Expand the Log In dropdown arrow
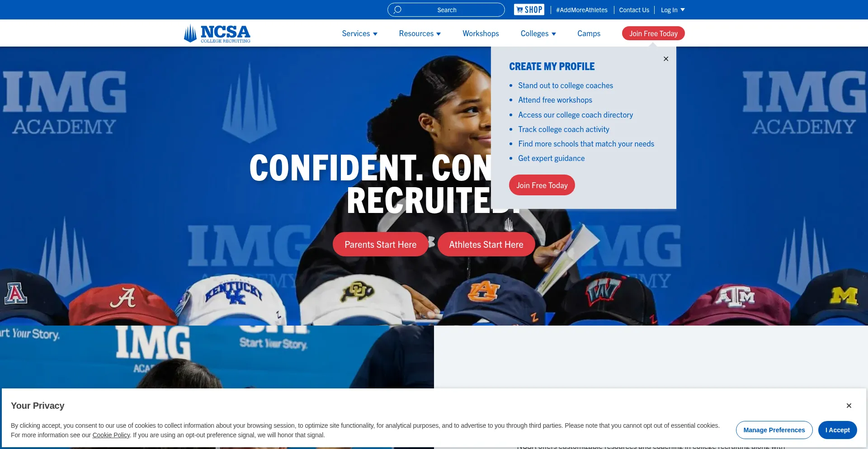This screenshot has width=868, height=449. tap(683, 9)
